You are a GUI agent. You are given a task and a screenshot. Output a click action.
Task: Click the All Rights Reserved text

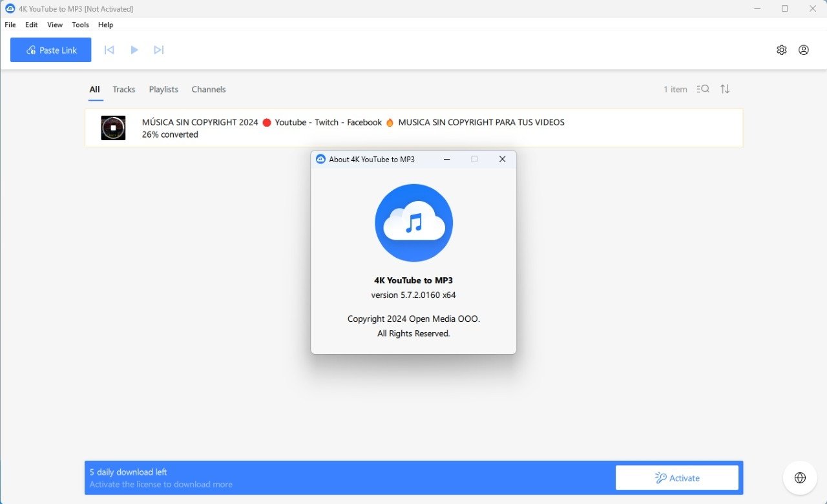(413, 333)
